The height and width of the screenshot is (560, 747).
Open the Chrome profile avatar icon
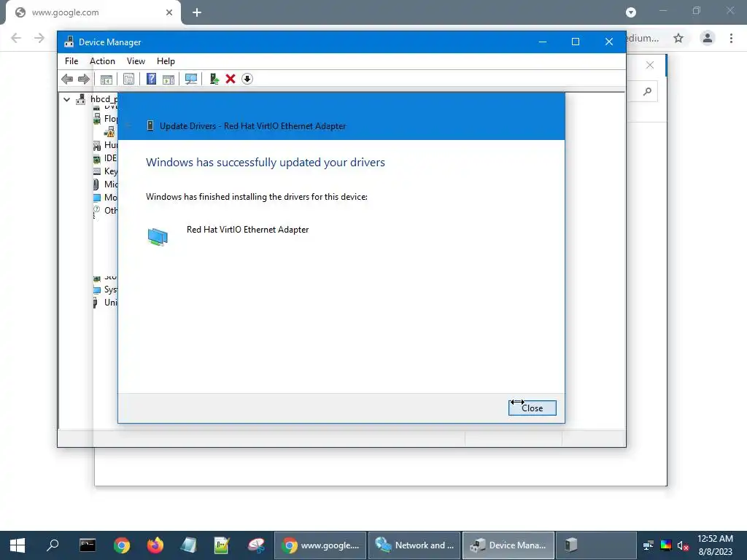click(708, 38)
